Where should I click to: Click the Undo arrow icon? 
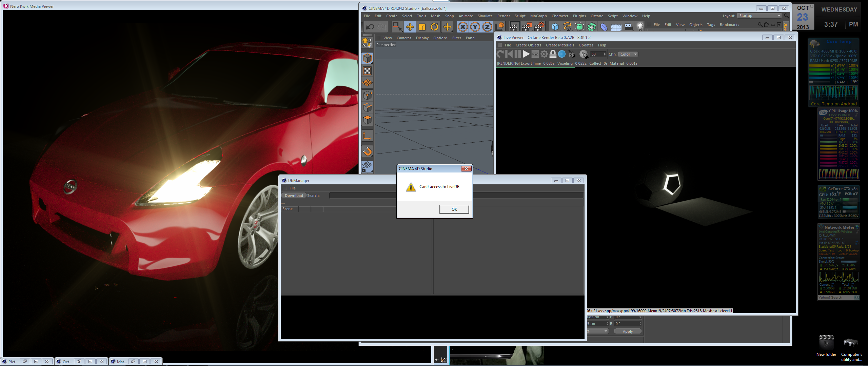(x=370, y=27)
